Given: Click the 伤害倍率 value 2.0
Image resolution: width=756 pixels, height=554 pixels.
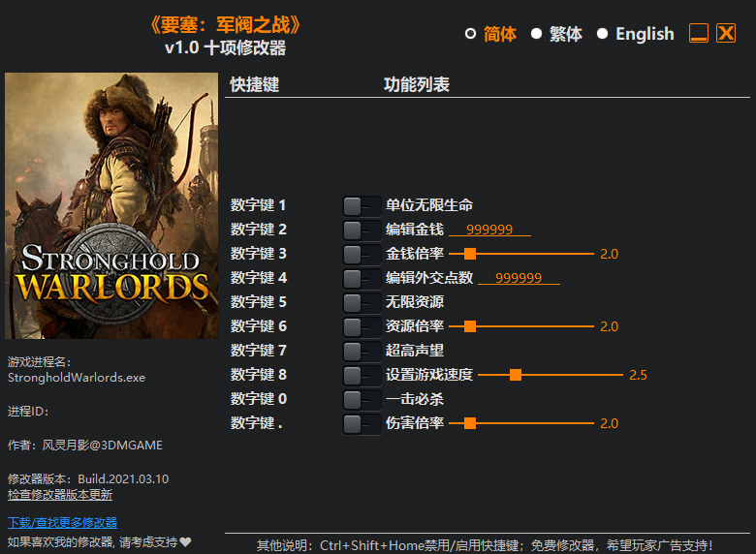Looking at the screenshot, I should 609,423.
